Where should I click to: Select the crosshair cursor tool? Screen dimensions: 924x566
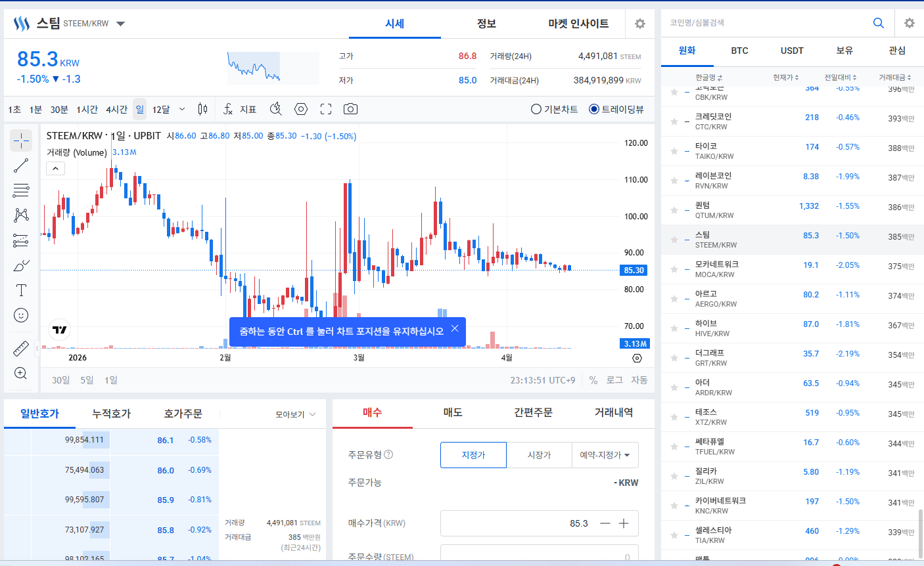pyautogui.click(x=21, y=141)
